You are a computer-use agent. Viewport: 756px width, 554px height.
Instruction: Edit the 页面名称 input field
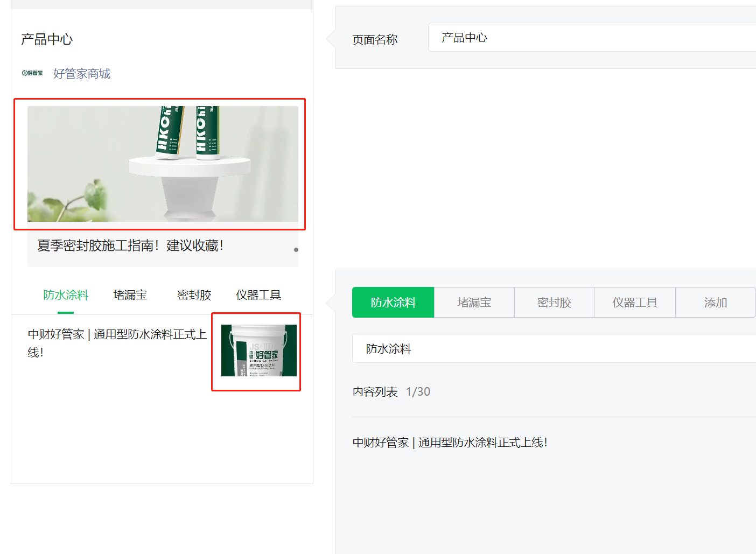point(592,37)
